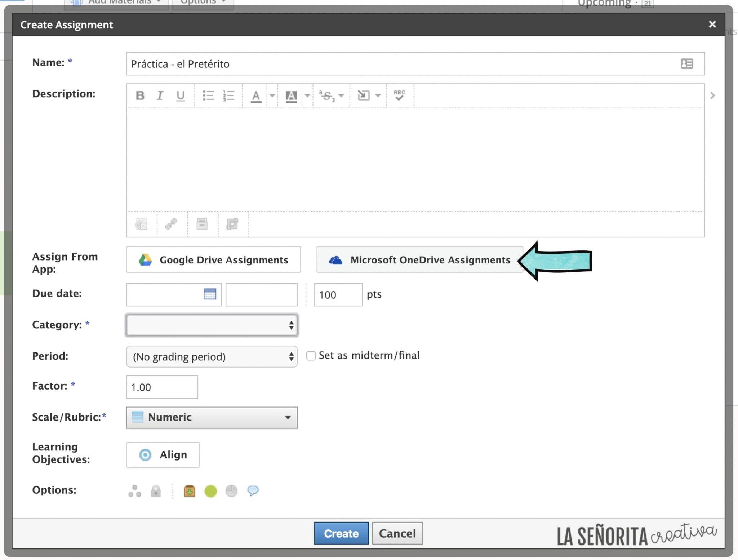Click the Factor field showing 1.00
738x560 pixels.
162,387
